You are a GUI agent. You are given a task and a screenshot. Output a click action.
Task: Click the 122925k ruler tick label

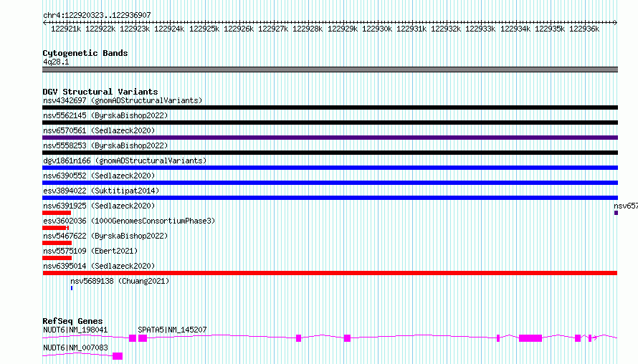pos(204,29)
